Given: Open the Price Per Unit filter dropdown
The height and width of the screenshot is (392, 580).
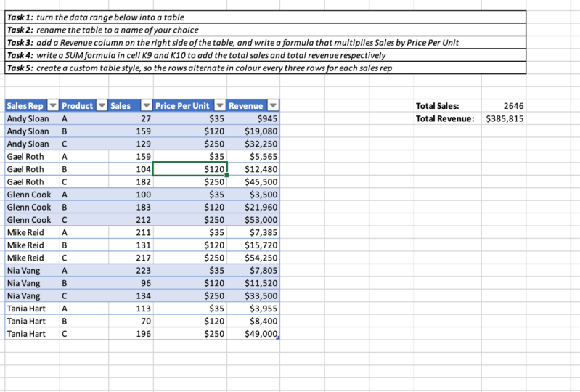Looking at the screenshot, I should point(220,106).
